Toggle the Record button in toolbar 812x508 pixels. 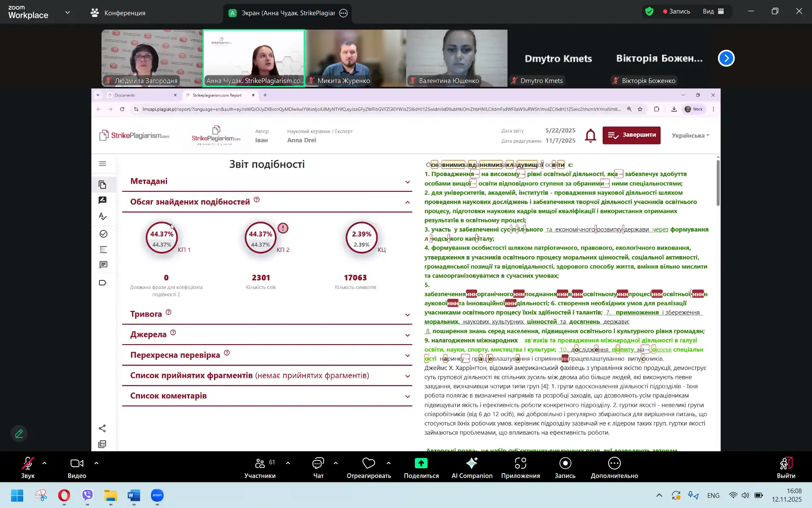[x=565, y=464]
